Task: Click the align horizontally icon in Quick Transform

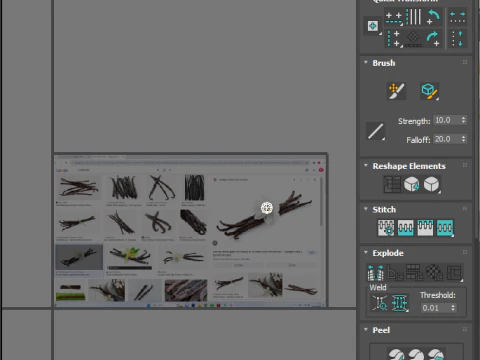Action: tap(394, 17)
